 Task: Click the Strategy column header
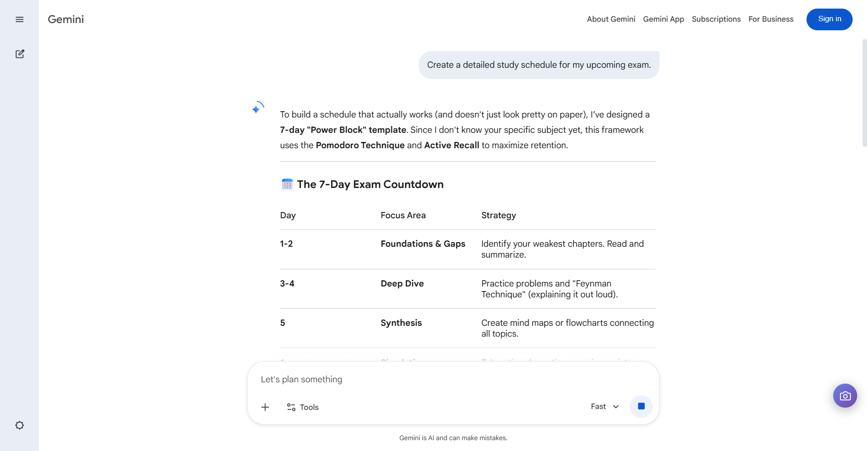point(498,216)
